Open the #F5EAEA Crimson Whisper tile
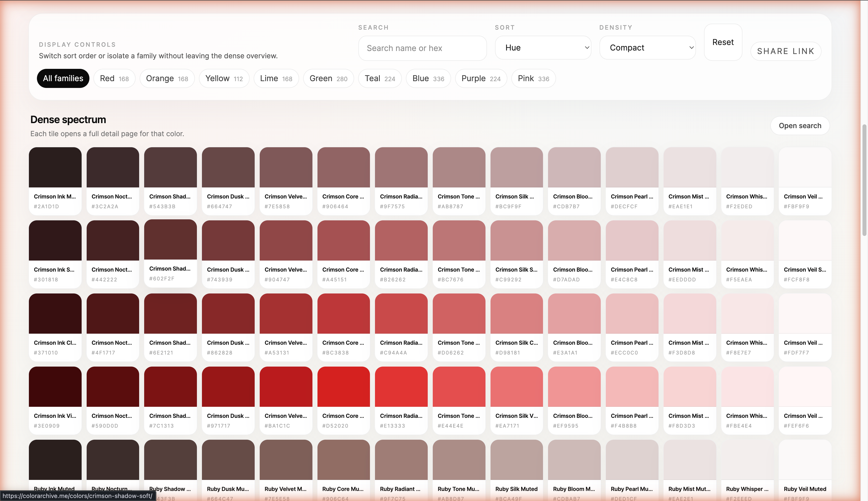This screenshot has width=868, height=501. (747, 254)
